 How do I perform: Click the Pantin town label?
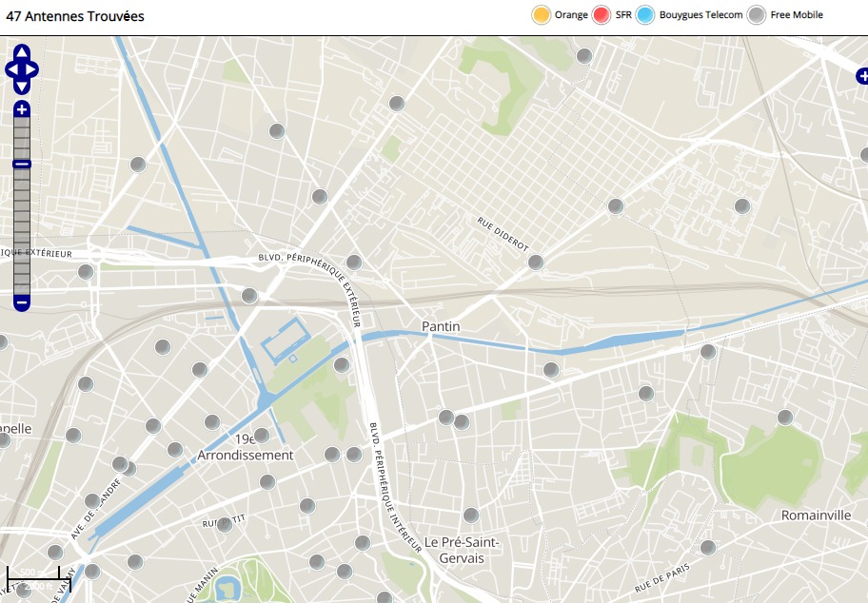[x=441, y=326]
